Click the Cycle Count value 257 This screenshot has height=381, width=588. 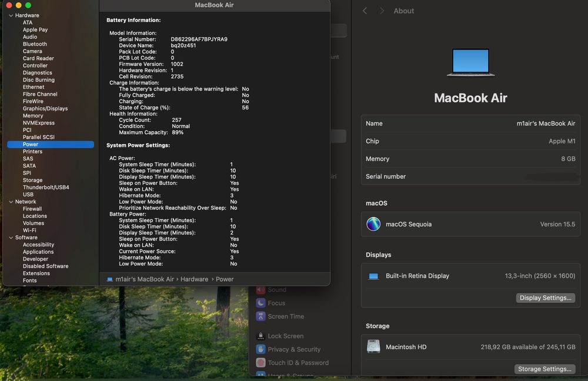pyautogui.click(x=176, y=120)
